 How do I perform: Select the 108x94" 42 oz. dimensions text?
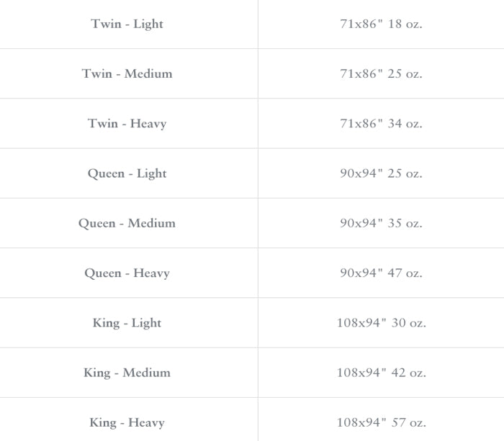pyautogui.click(x=381, y=373)
